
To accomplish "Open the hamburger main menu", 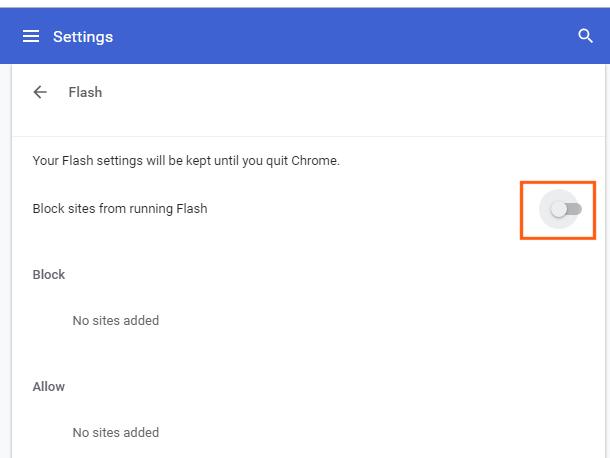I will (x=31, y=36).
